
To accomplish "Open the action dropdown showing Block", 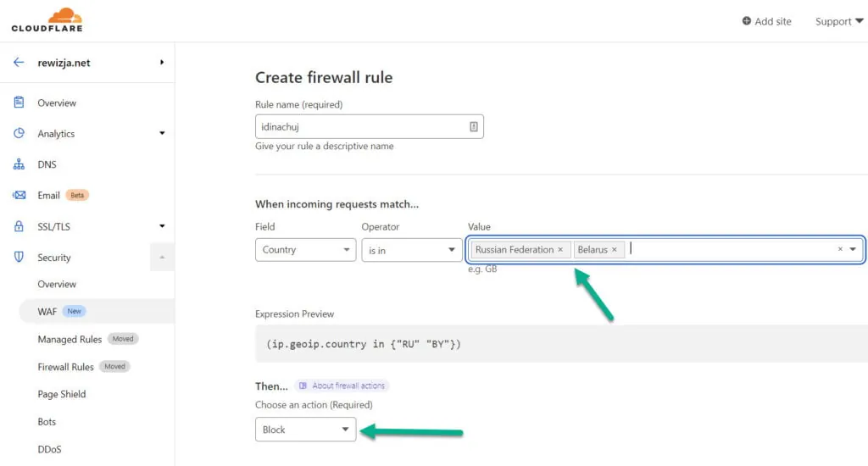I will coord(305,430).
